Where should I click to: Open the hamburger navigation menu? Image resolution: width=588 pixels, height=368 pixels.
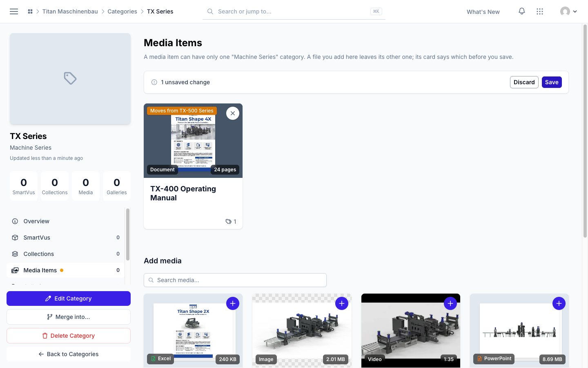[x=14, y=11]
